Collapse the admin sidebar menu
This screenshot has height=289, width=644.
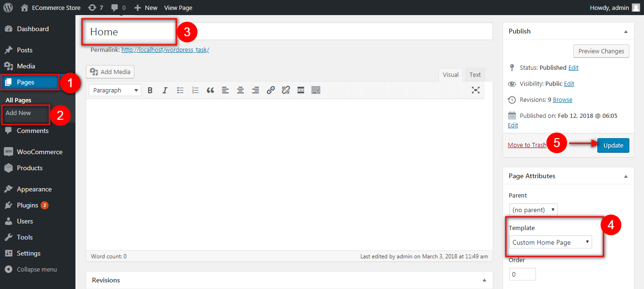coord(36,270)
